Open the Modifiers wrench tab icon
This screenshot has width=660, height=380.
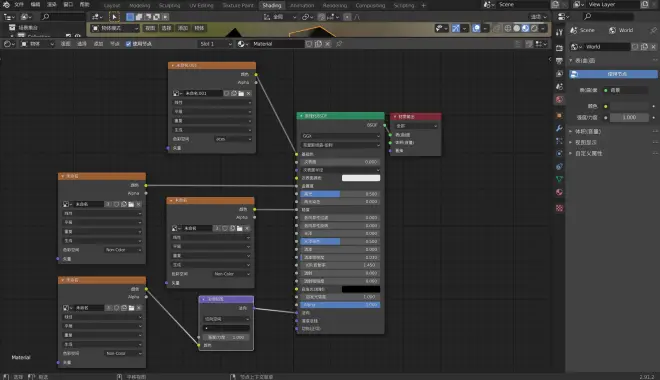559,128
